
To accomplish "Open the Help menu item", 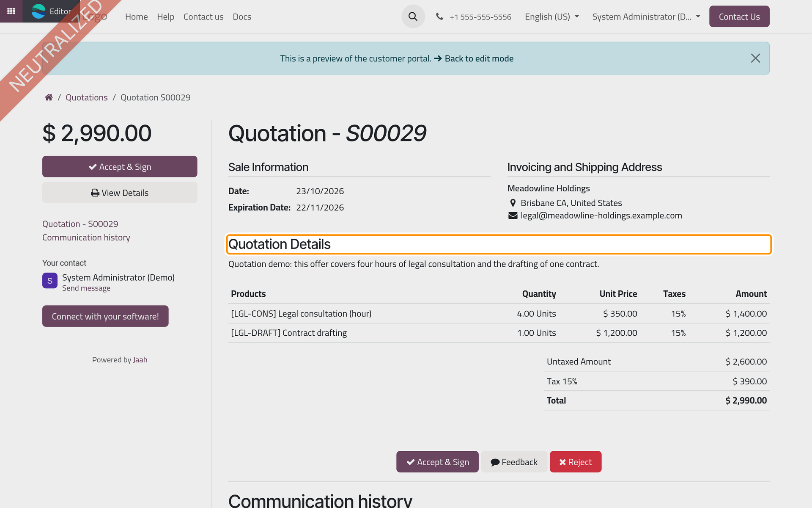I will pos(165,17).
